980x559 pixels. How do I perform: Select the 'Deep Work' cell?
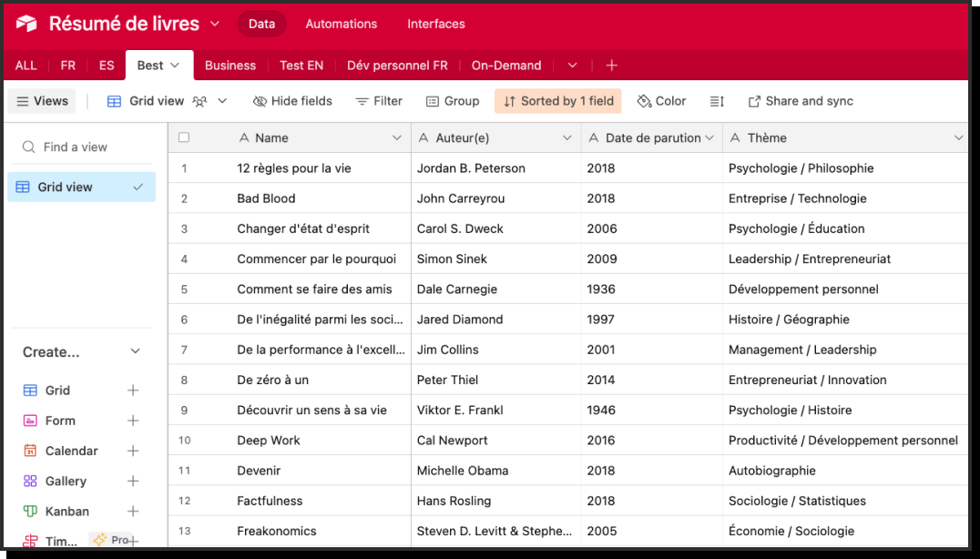tap(322, 441)
